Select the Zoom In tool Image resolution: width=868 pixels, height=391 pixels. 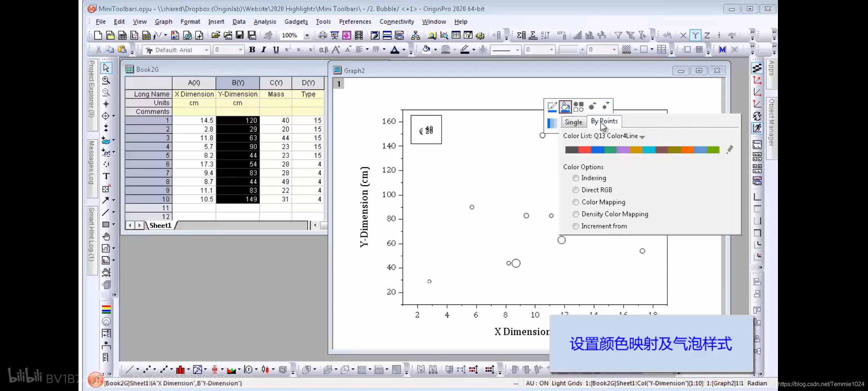click(x=106, y=80)
